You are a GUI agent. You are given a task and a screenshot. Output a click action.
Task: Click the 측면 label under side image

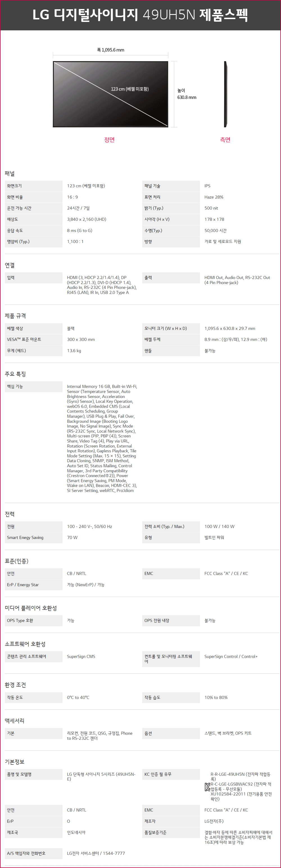(225, 139)
